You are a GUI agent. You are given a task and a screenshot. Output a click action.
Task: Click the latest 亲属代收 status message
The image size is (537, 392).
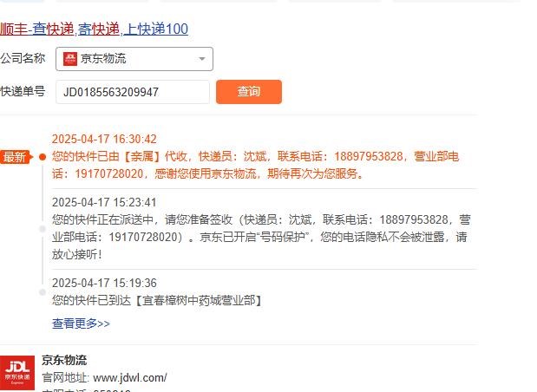click(x=255, y=165)
